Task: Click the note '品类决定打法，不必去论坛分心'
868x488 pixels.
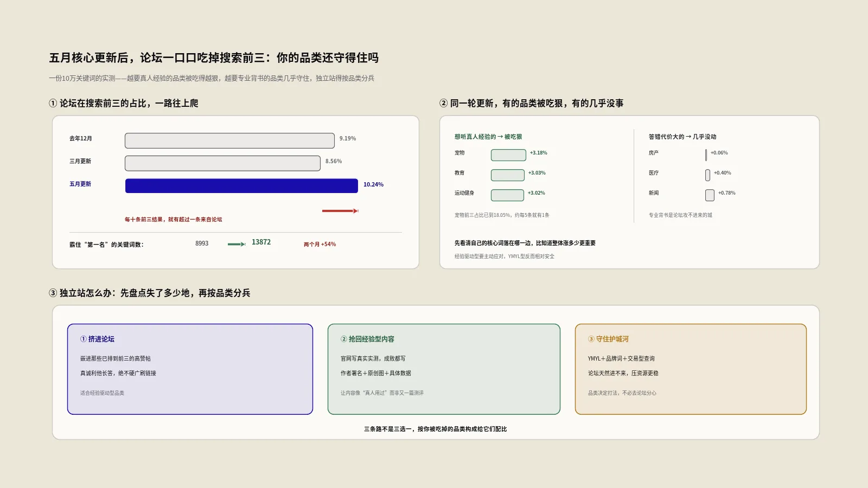Action: coord(622,393)
